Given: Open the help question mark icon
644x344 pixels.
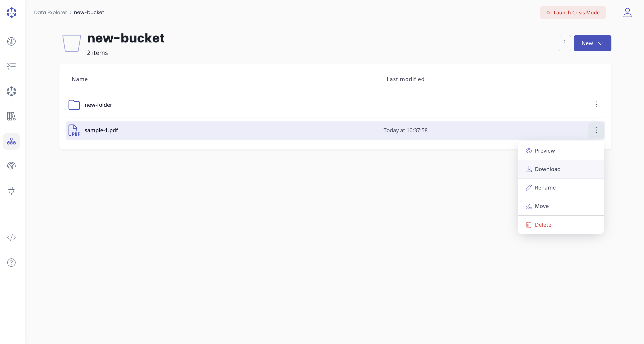Looking at the screenshot, I should point(11,262).
